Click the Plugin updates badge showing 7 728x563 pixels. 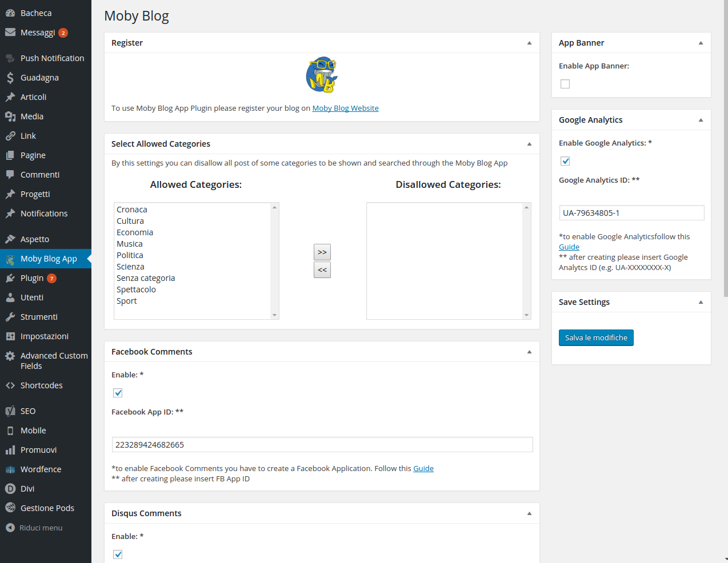pos(52,279)
